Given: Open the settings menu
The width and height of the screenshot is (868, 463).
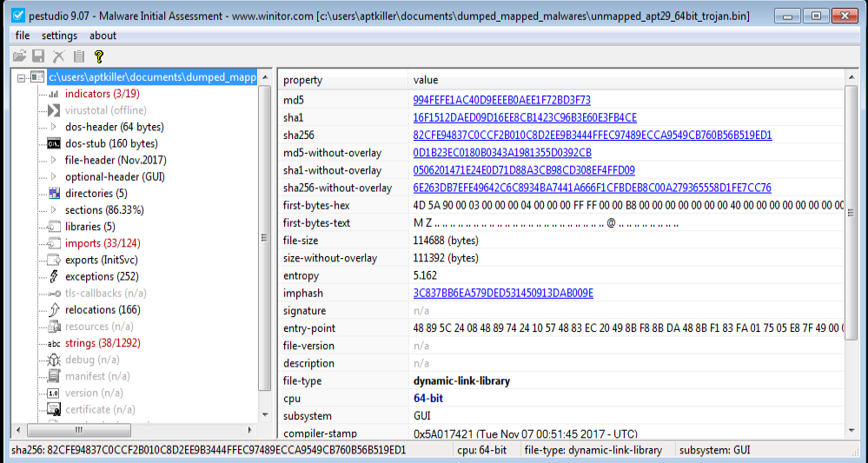Looking at the screenshot, I should 59,36.
